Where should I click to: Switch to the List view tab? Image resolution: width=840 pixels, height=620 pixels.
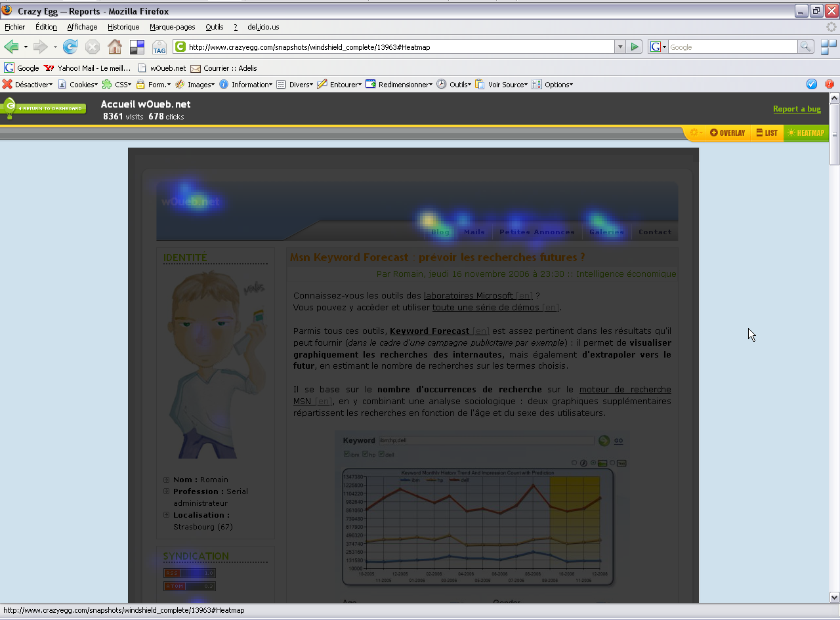pyautogui.click(x=766, y=133)
